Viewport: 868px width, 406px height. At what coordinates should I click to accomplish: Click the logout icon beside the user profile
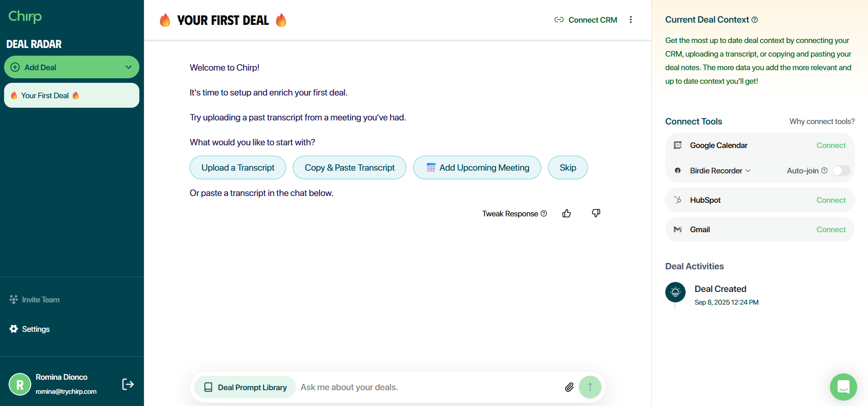[x=128, y=384]
